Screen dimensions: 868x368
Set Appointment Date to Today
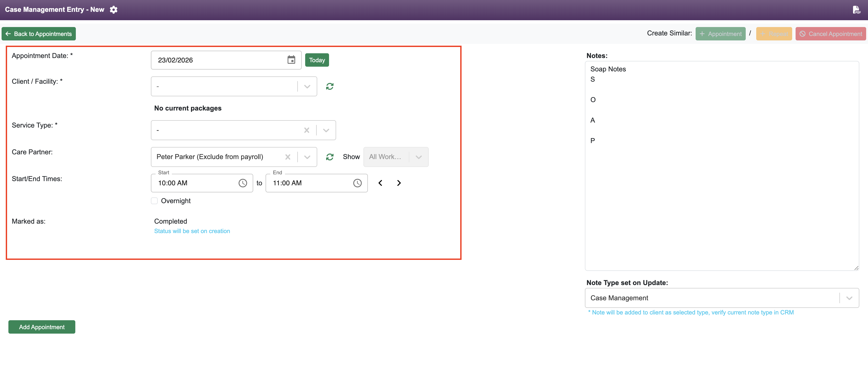(x=317, y=60)
